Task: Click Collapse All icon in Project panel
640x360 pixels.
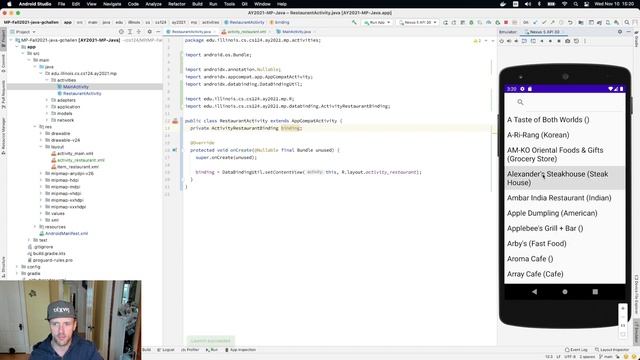Action: tap(139, 32)
